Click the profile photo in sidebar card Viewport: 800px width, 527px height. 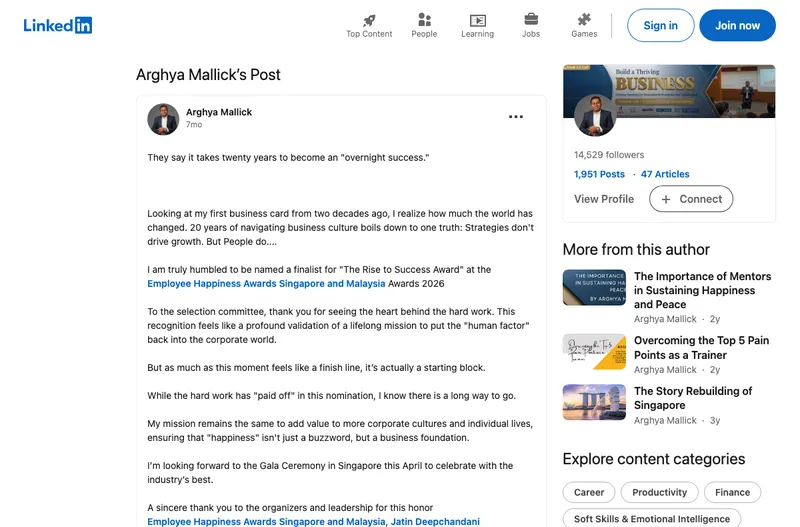pyautogui.click(x=595, y=115)
